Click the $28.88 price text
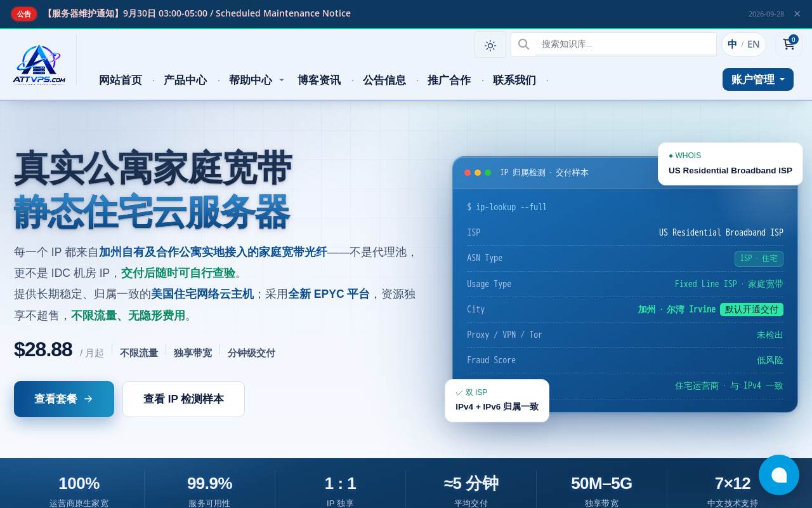 click(x=43, y=349)
